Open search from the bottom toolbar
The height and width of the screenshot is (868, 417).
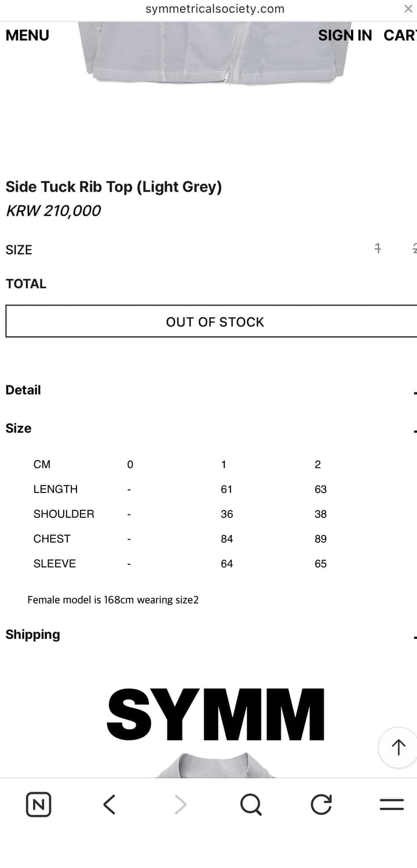[x=250, y=804]
